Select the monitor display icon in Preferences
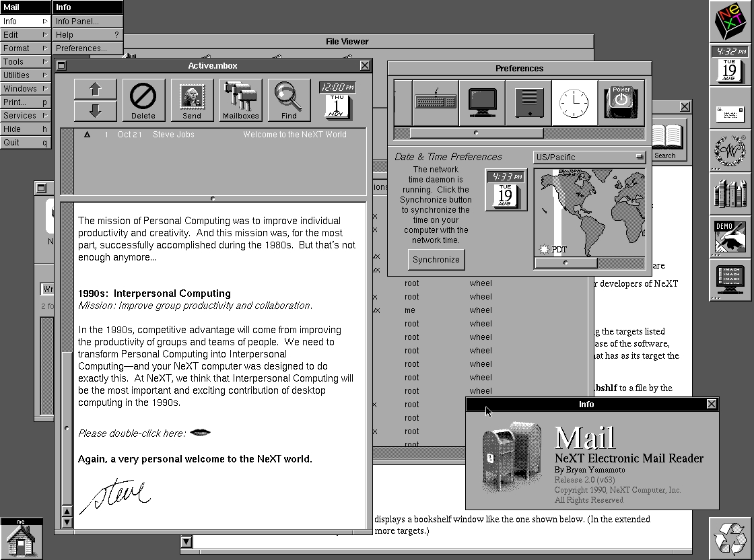Image resolution: width=754 pixels, height=560 pixels. [482, 103]
